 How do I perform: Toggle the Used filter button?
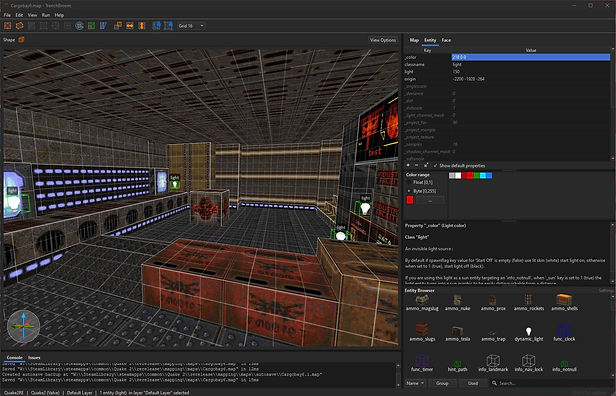point(473,383)
